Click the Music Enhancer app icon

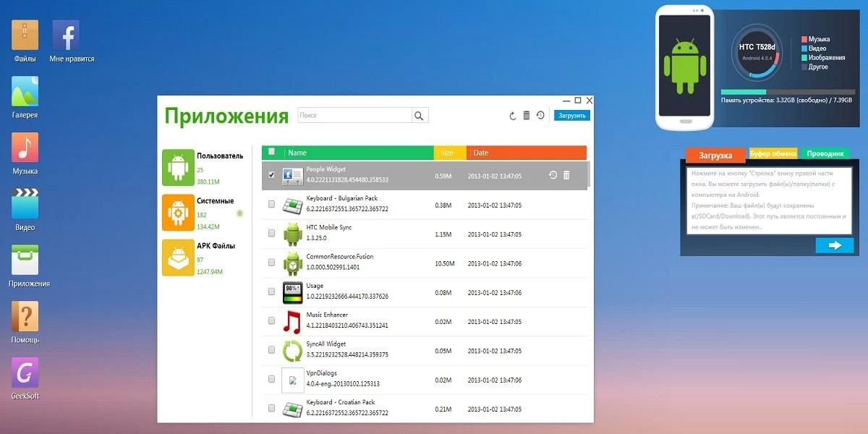[x=292, y=321]
